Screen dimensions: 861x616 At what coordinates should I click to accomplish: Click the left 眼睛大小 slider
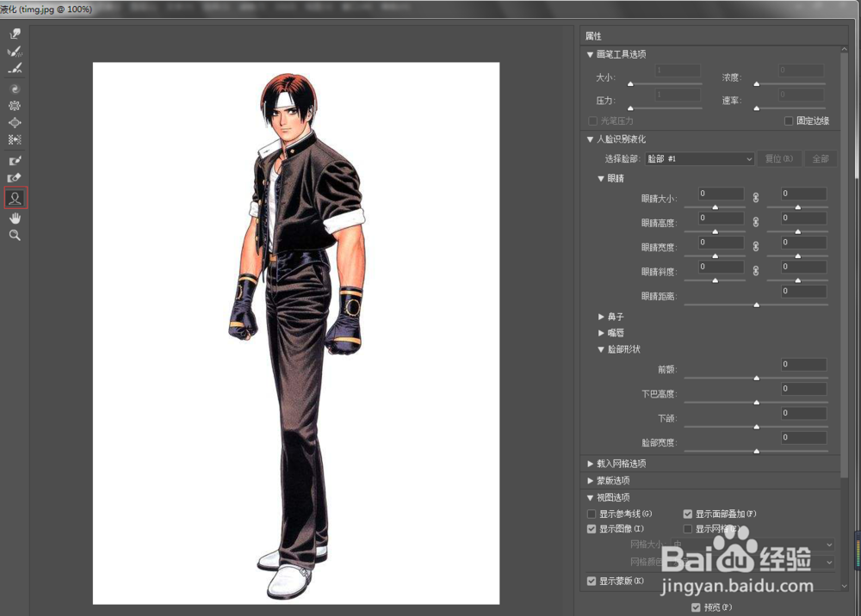point(715,206)
